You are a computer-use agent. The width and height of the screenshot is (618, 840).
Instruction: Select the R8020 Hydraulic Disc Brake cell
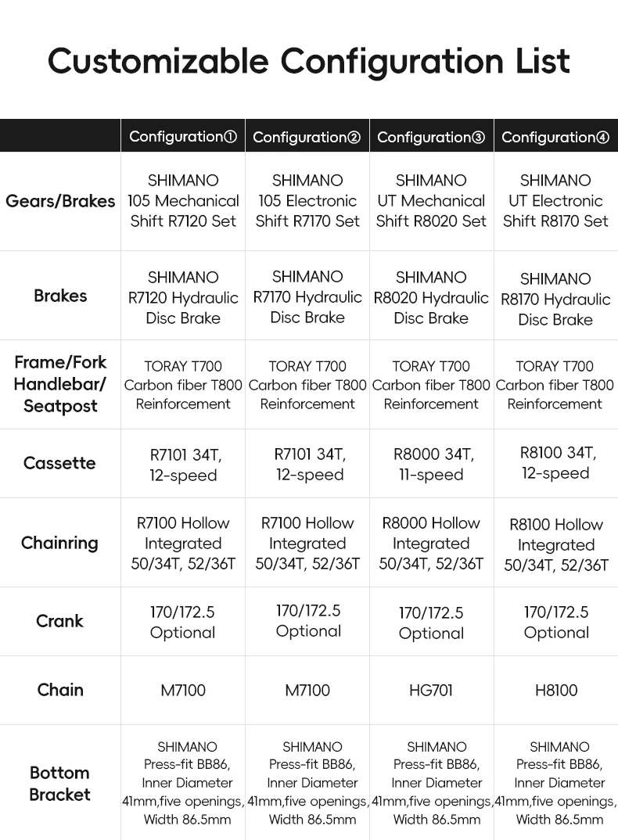tap(432, 297)
